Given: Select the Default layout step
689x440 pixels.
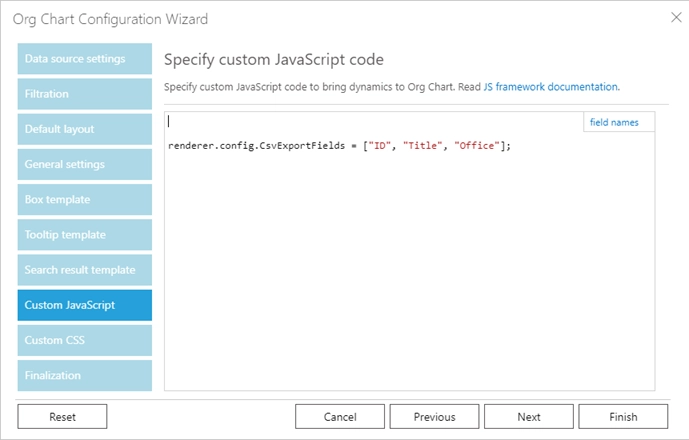Looking at the screenshot, I should (85, 129).
